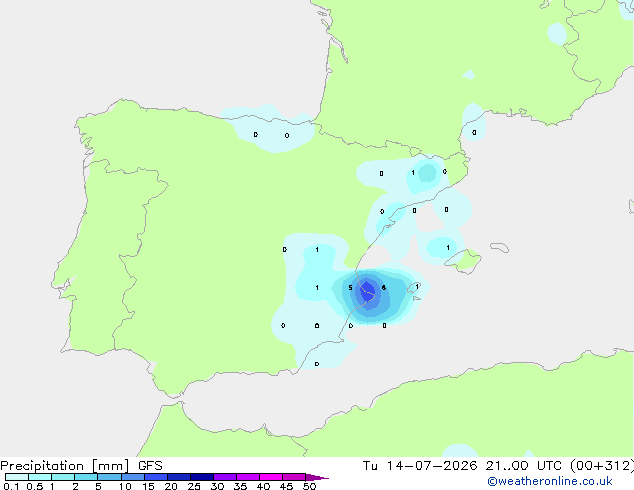Click the '30' legend scale label
The image size is (634, 490).
click(x=217, y=486)
